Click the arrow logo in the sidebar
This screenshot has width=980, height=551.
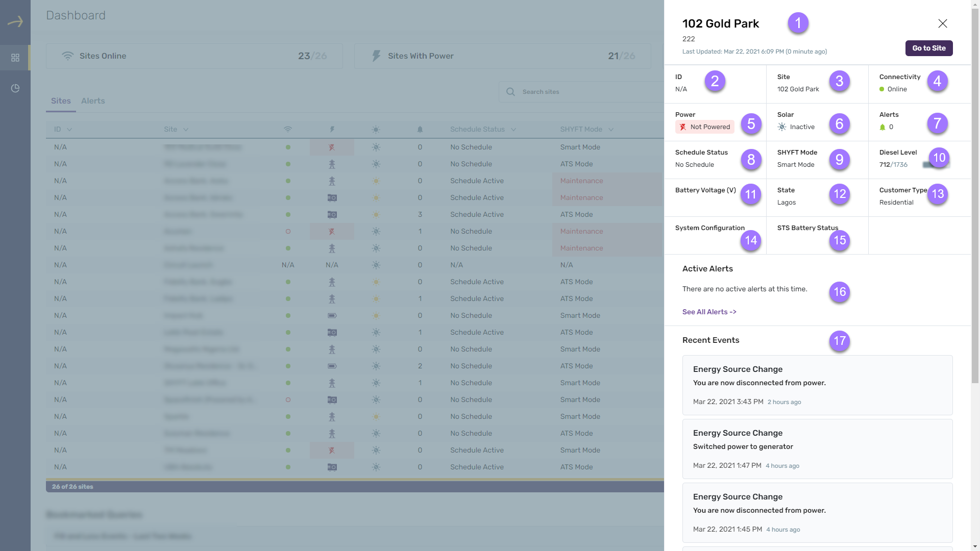(15, 21)
